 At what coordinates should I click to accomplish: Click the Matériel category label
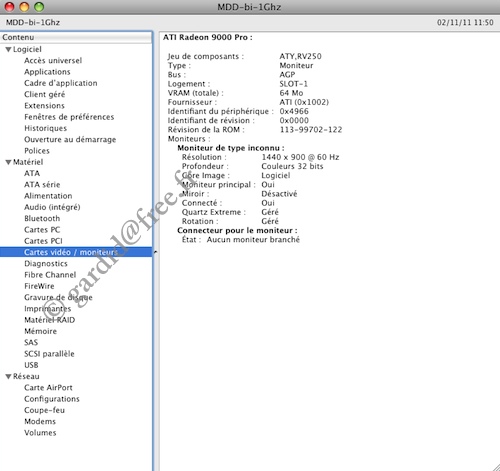[x=28, y=162]
